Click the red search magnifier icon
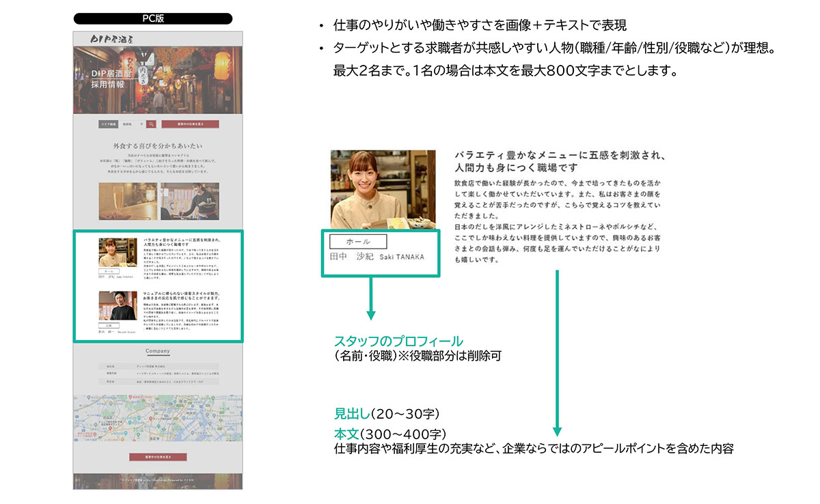This screenshot has height=504, width=820. (x=152, y=124)
